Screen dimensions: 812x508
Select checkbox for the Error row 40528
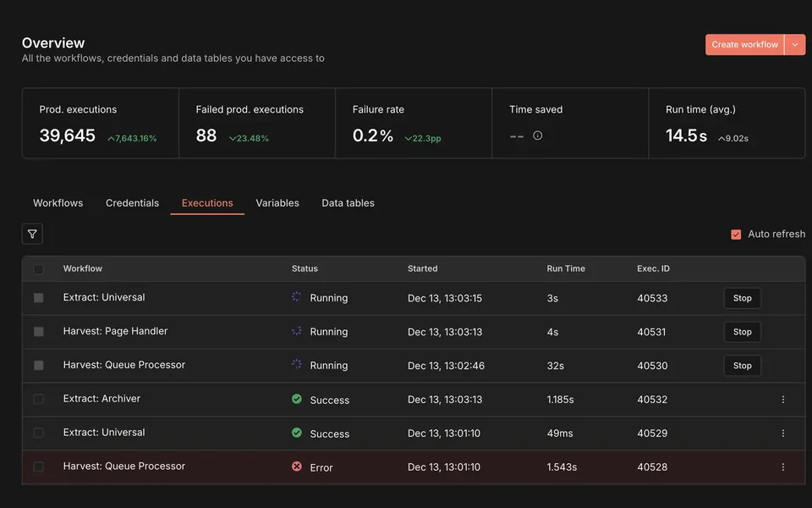point(39,467)
